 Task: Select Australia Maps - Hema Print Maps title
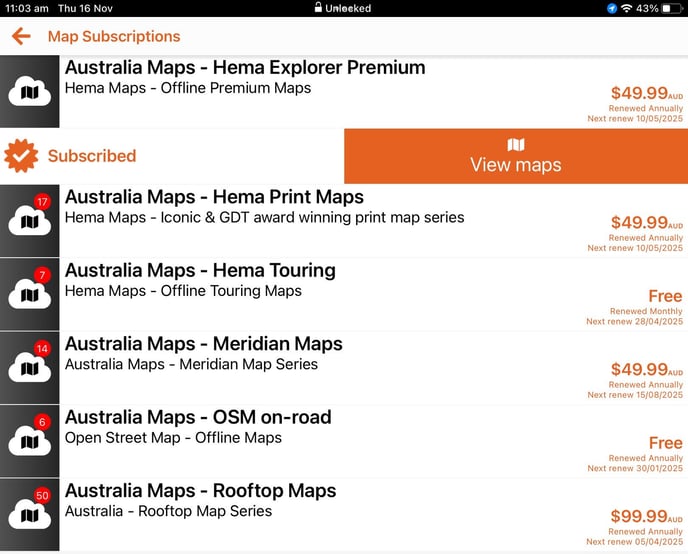click(214, 197)
